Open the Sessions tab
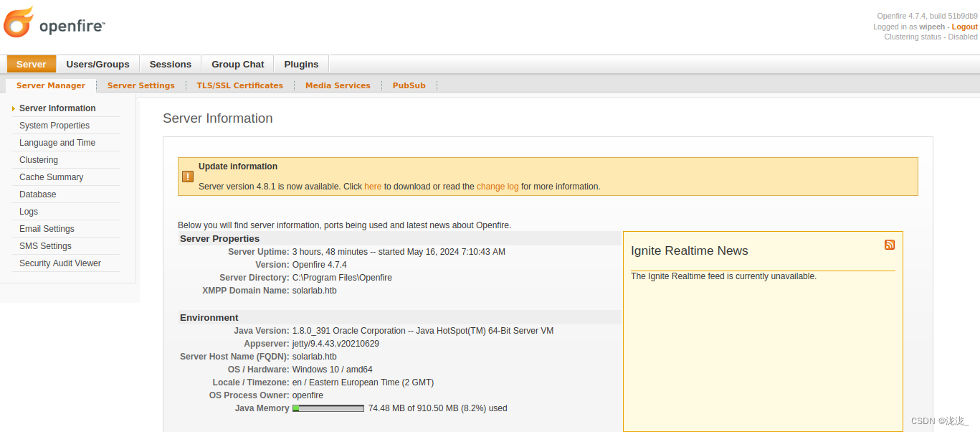 (171, 64)
